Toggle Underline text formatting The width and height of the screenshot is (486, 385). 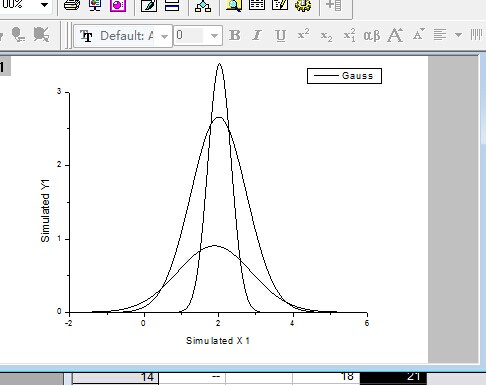point(281,35)
